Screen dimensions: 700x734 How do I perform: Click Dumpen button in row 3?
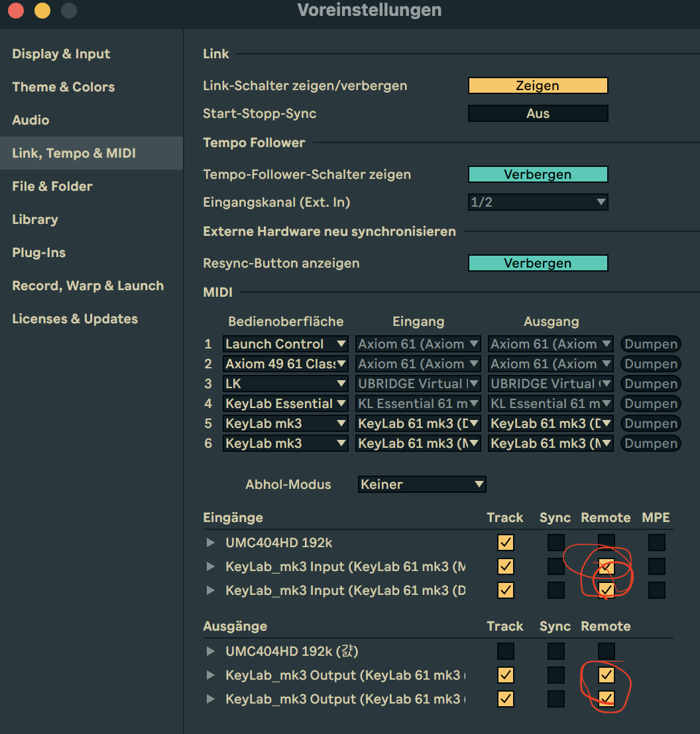(x=651, y=384)
